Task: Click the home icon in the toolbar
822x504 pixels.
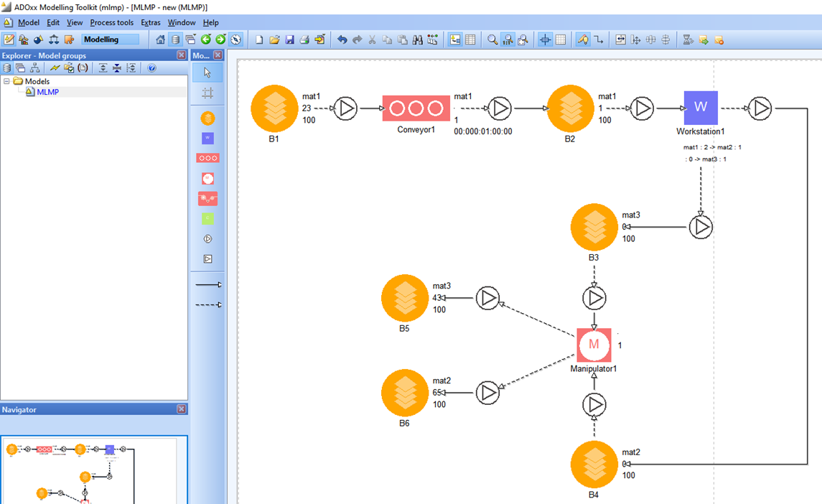Action: (x=160, y=39)
